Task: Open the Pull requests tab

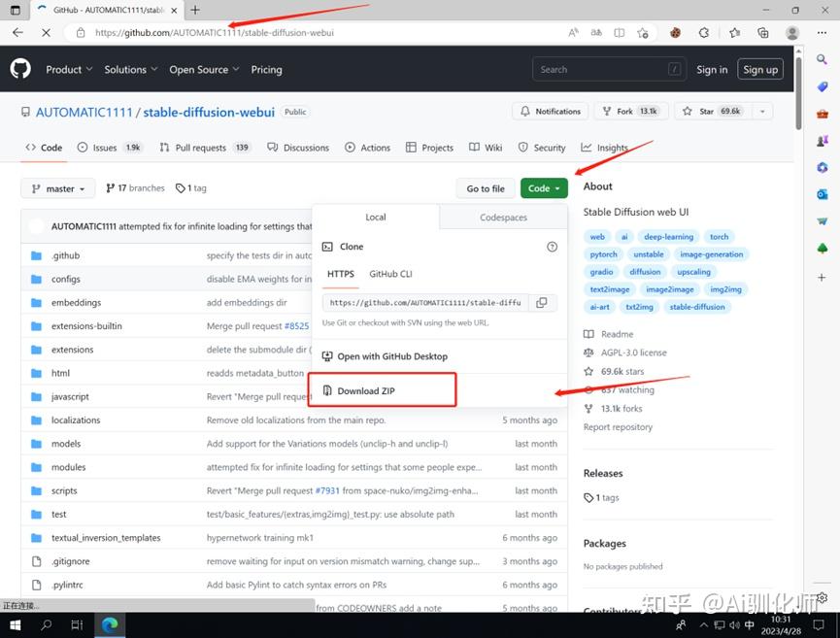Action: coord(205,148)
